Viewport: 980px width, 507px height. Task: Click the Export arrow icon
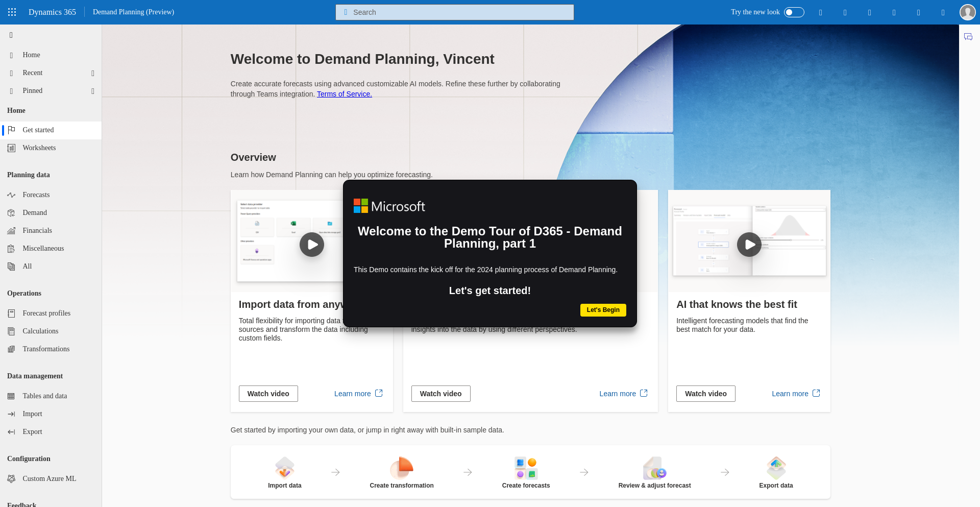click(11, 432)
